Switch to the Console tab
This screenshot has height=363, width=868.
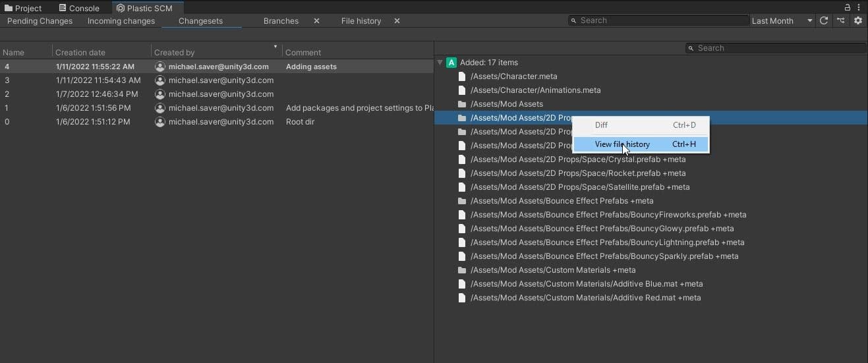click(79, 8)
